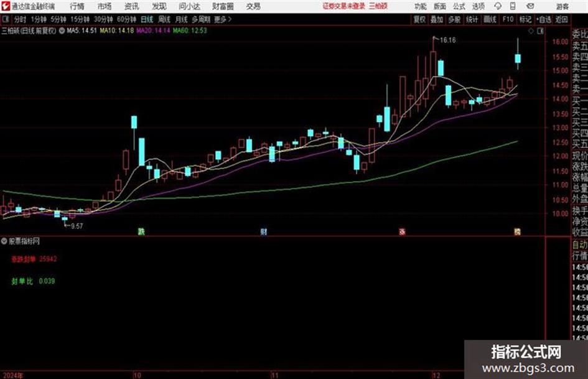588x379 pixels.
Task: Click the headset customer service icon
Action: click(x=498, y=6)
